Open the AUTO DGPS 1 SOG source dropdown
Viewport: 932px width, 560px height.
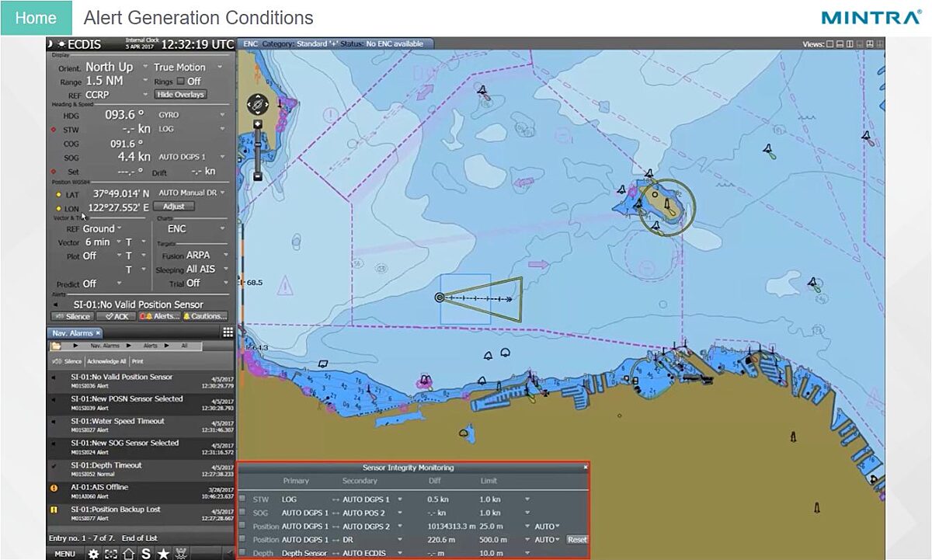click(x=222, y=157)
